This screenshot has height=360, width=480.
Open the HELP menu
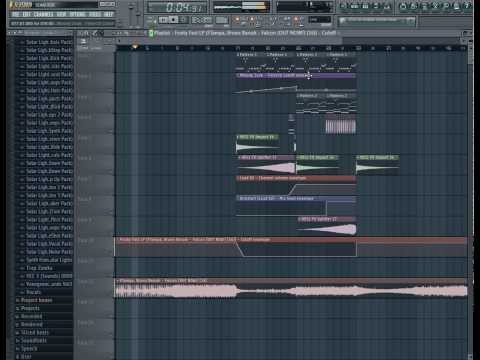tap(109, 14)
